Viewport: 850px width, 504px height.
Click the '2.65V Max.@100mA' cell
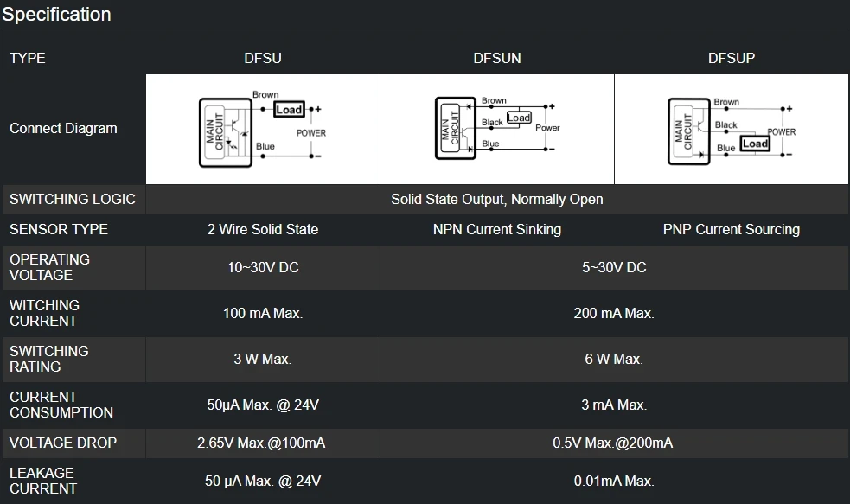261,443
